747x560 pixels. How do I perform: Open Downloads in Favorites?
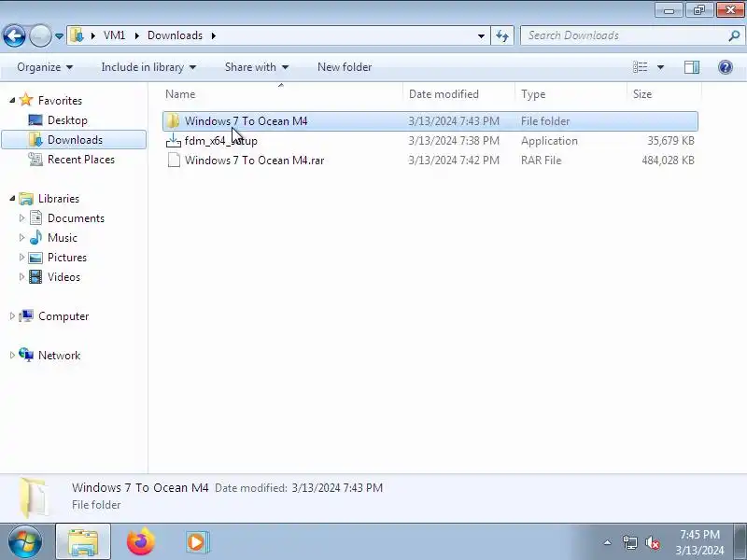tap(75, 140)
